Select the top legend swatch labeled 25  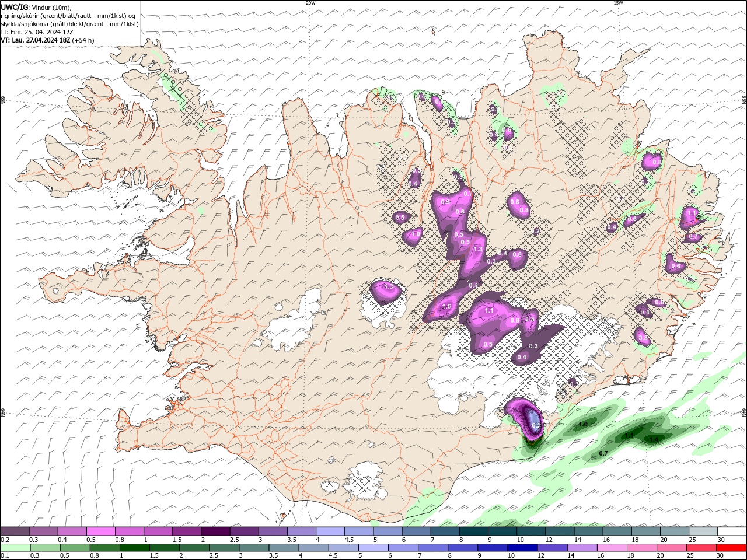pos(703,531)
